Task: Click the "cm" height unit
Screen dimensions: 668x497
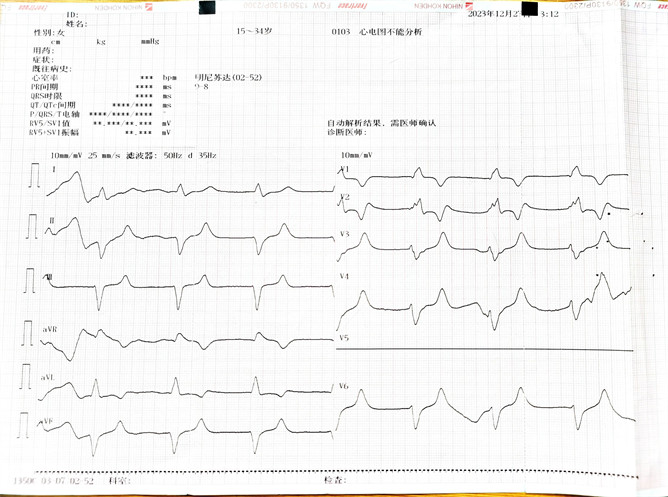Action: click(55, 42)
